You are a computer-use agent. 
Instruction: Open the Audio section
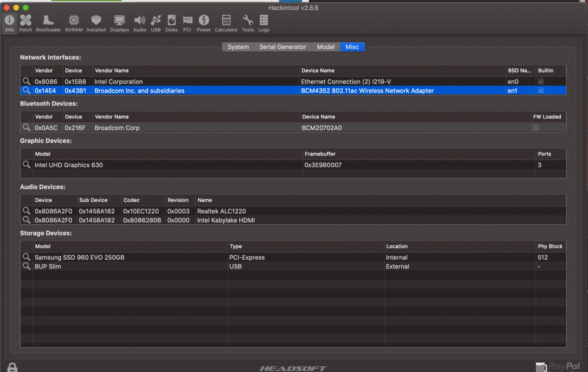pyautogui.click(x=139, y=24)
